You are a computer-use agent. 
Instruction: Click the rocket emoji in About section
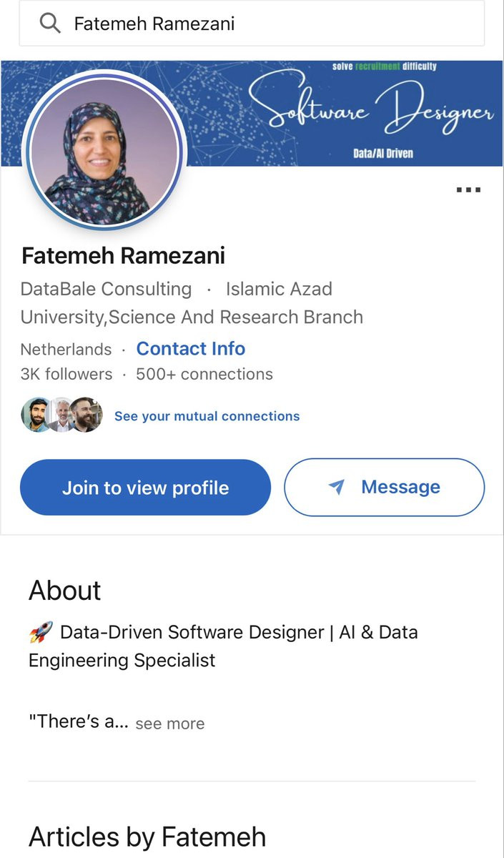[x=40, y=632]
